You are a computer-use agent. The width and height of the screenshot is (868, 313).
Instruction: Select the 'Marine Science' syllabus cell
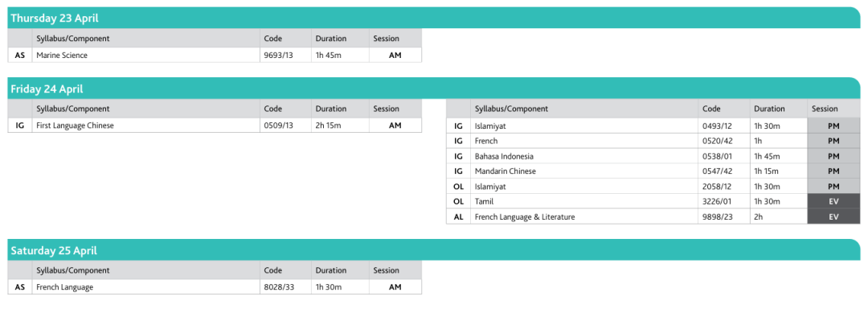[x=146, y=56]
